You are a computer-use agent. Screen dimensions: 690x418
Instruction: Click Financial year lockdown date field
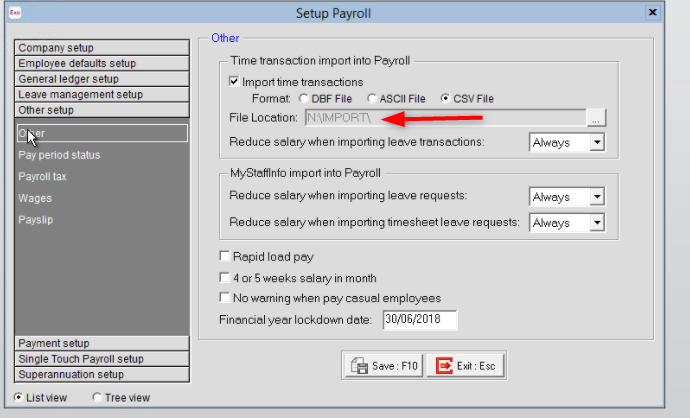(420, 319)
